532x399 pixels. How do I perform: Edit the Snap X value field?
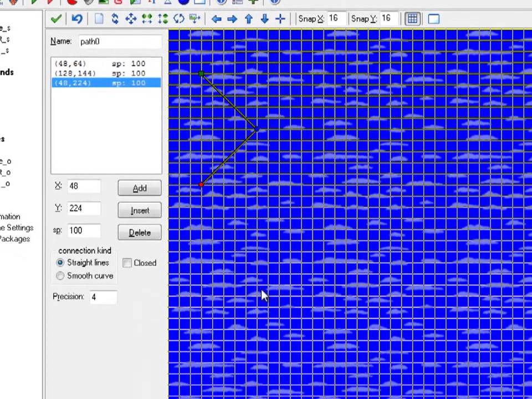pyautogui.click(x=336, y=18)
